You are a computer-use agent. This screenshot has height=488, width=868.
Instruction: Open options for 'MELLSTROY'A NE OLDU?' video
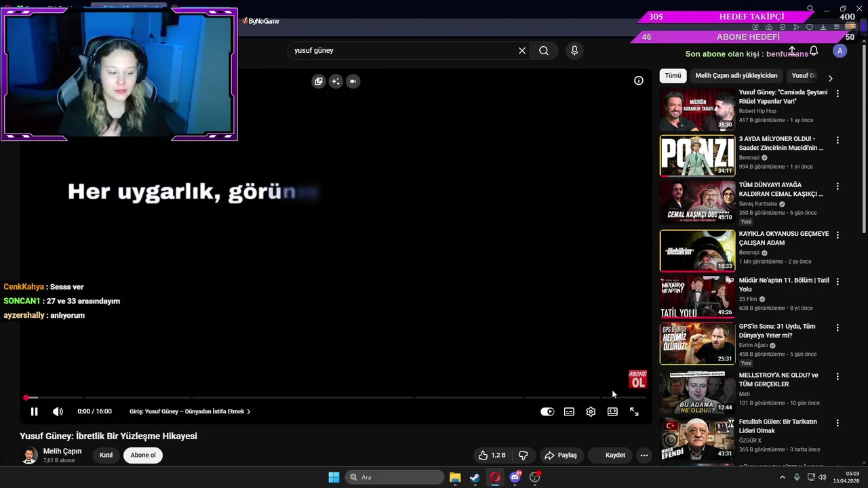click(837, 376)
